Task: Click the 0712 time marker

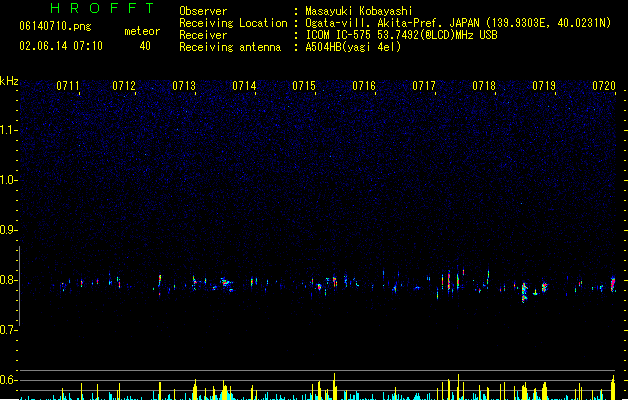Action: [124, 86]
